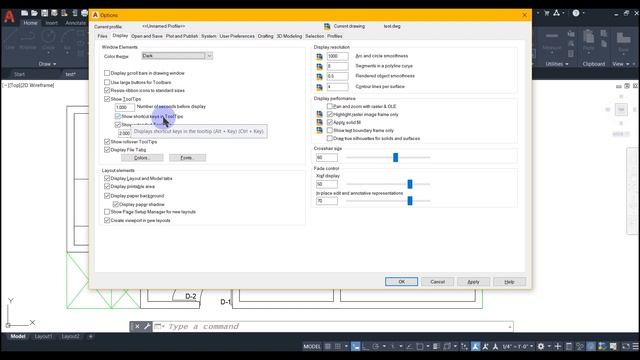Click the OK button
The height and width of the screenshot is (360, 640).
tap(402, 282)
